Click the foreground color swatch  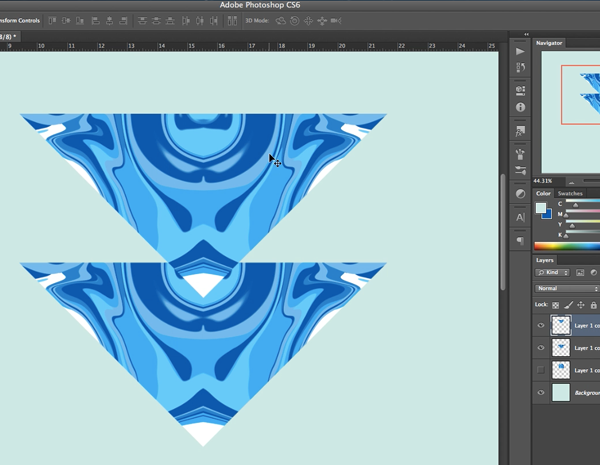coord(541,208)
